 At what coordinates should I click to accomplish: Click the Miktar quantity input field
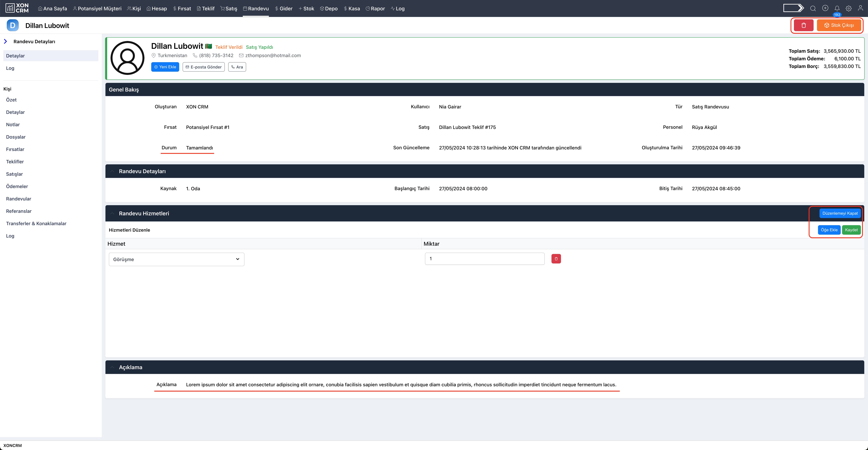tap(484, 259)
